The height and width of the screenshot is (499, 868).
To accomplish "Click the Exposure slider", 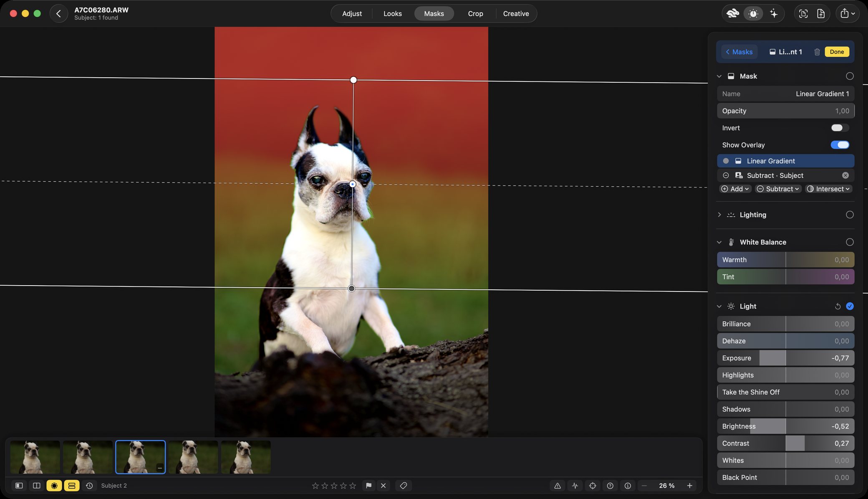I will click(x=785, y=358).
